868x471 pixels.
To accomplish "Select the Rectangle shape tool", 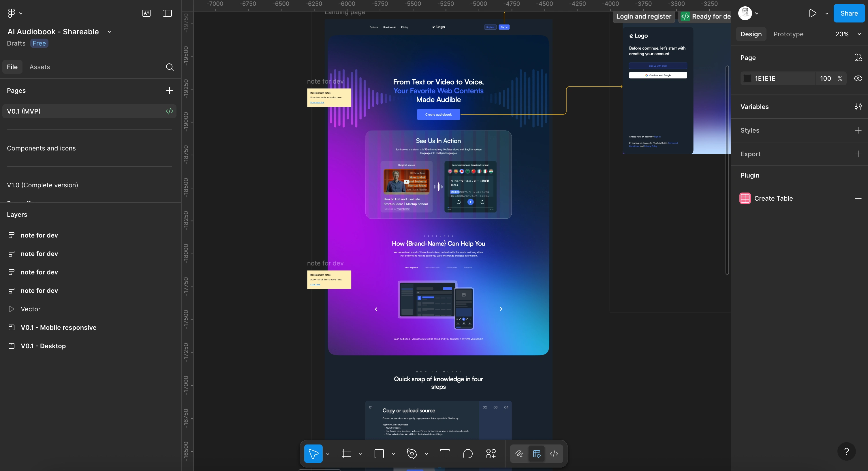I will [379, 453].
